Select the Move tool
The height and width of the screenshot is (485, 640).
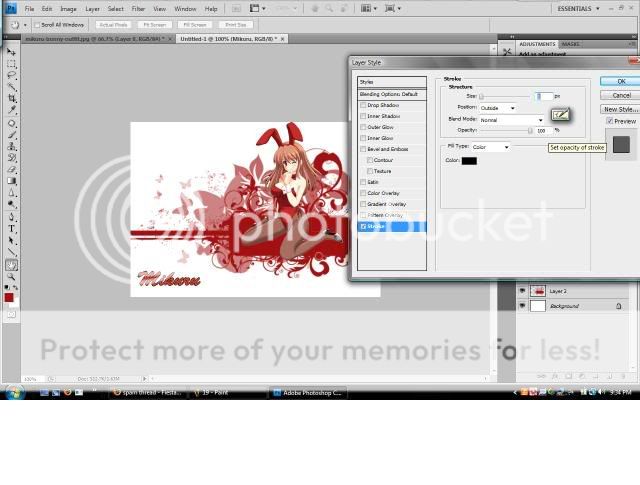click(x=11, y=52)
